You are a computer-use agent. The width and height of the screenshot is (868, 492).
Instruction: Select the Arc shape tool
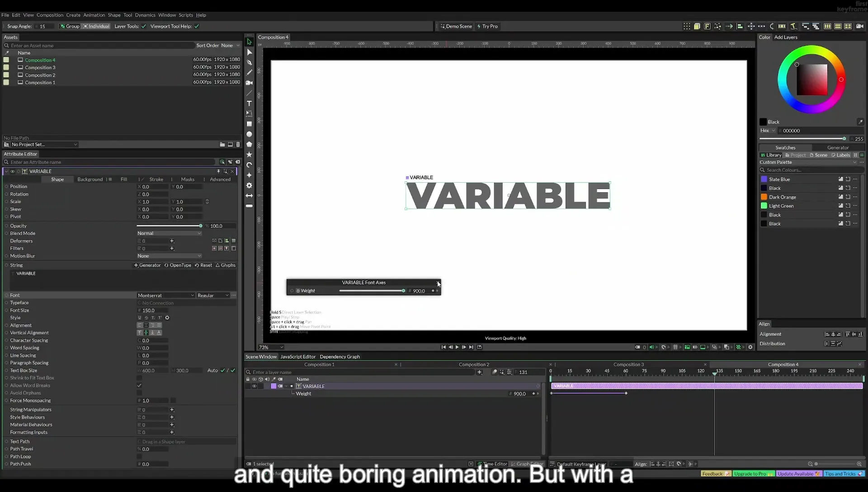point(249,165)
